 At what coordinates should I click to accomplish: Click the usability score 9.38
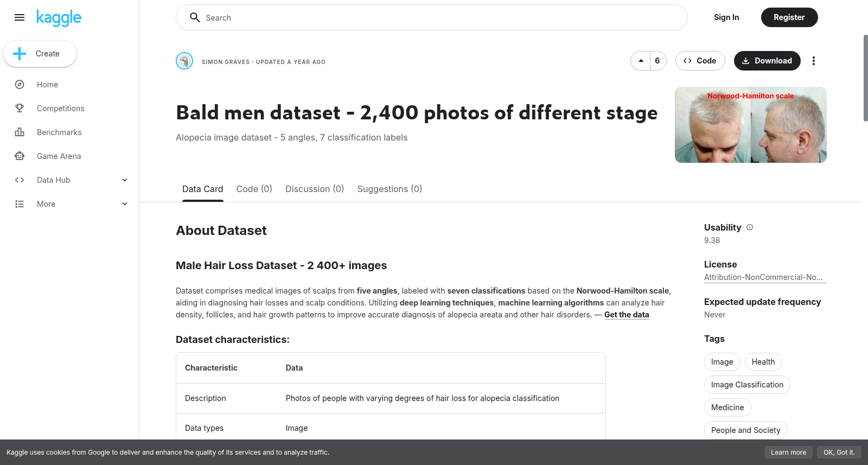coord(712,240)
